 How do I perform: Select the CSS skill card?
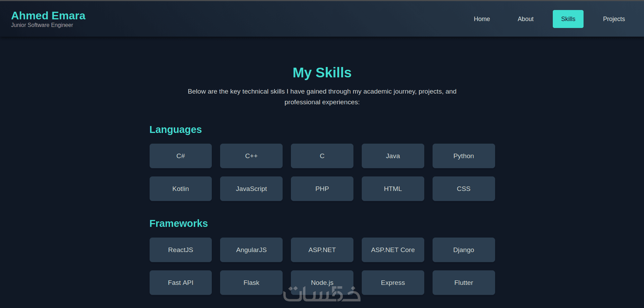pos(464,189)
